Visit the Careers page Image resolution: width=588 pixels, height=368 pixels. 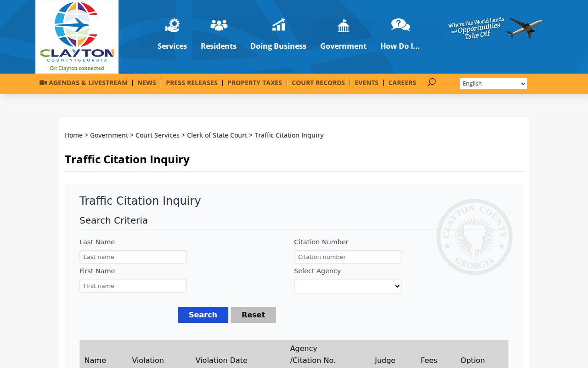click(402, 83)
